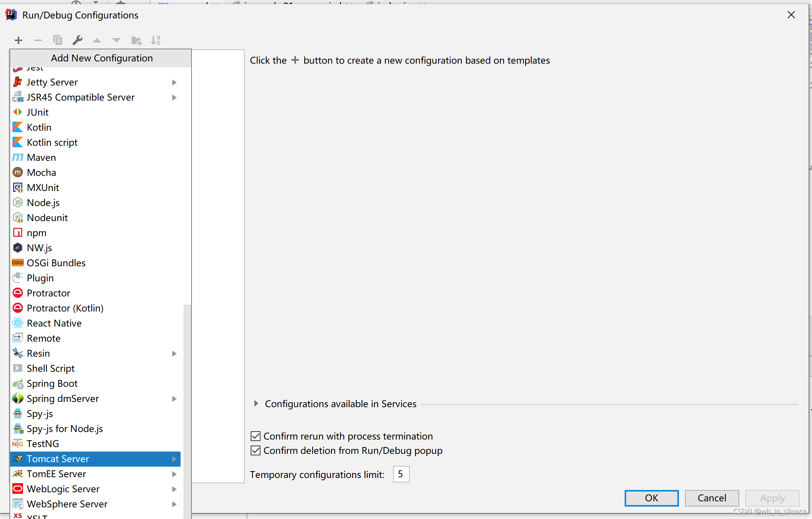812x519 pixels.
Task: Expand the Resin server submenu arrow
Action: click(175, 354)
